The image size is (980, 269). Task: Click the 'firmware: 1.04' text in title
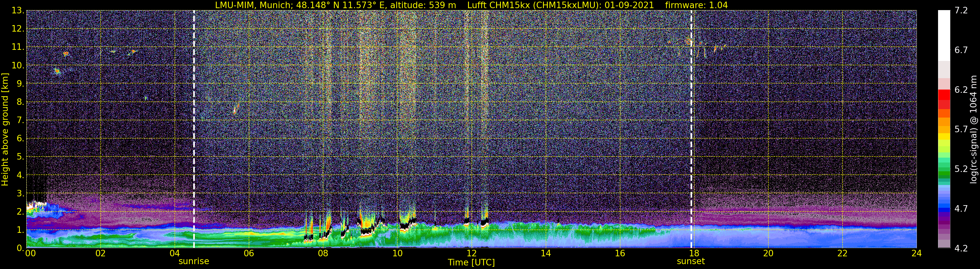pos(696,5)
